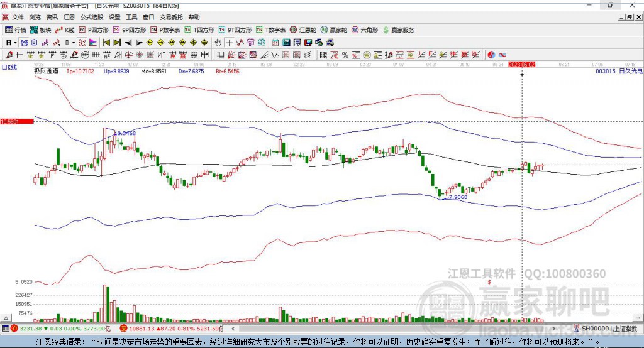Select the rectangle drawing tool

pyautogui.click(x=221, y=55)
